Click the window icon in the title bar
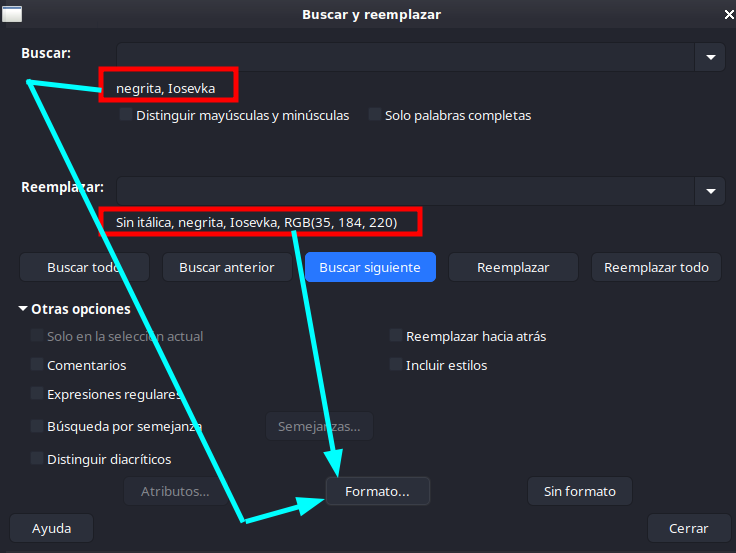 pyautogui.click(x=12, y=14)
